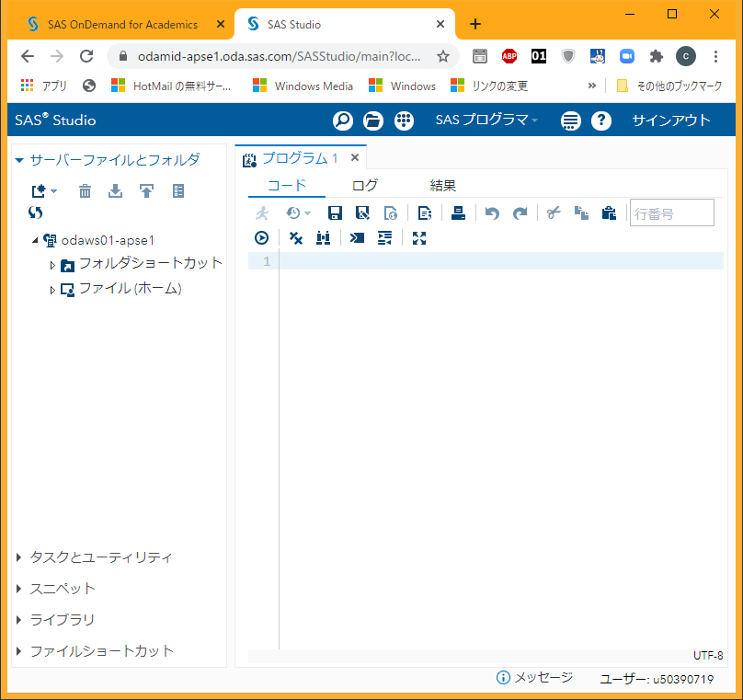This screenshot has width=743, height=700.
Task: Switch to SAS OnDemand for Academics browser tab
Action: (x=122, y=25)
